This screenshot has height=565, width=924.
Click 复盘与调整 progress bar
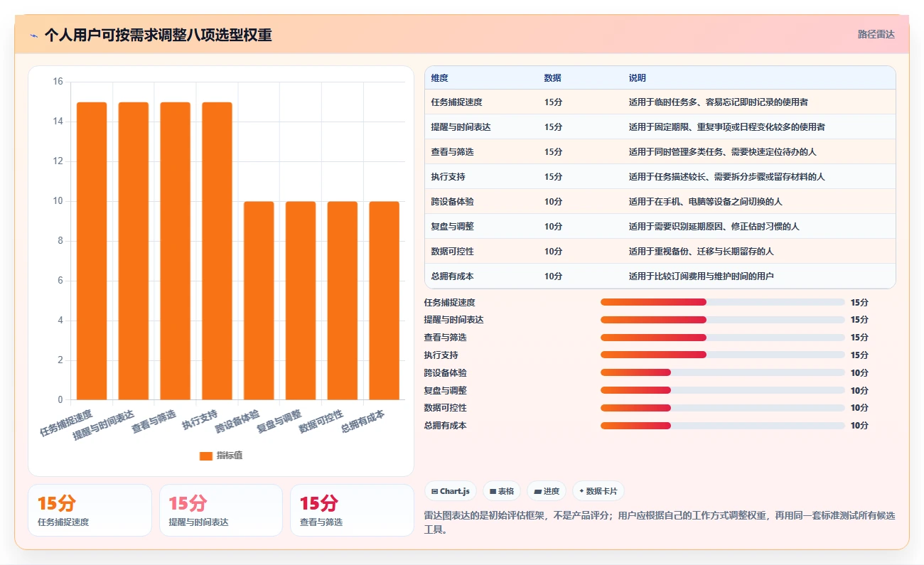tap(723, 390)
